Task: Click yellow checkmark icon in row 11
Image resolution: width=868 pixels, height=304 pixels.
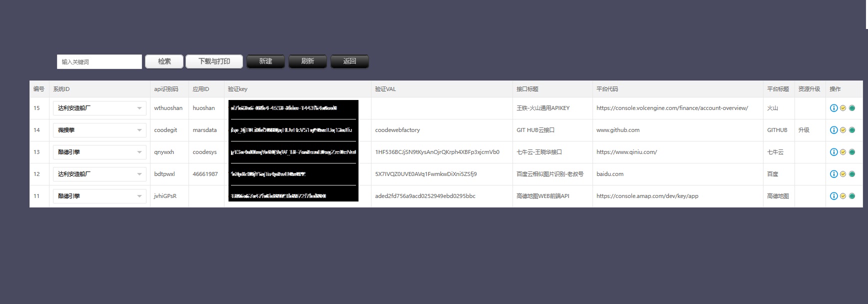Action: tap(843, 196)
